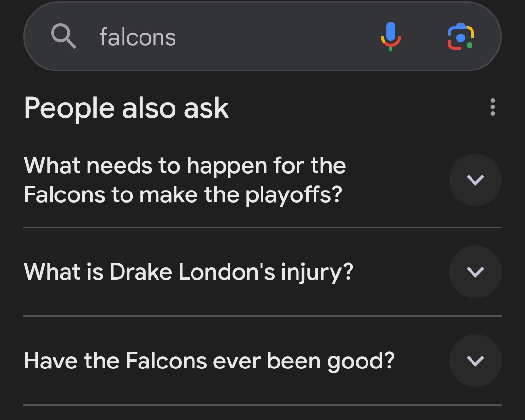Open the "Have the Falcons ever been good?" text
The height and width of the screenshot is (420, 525).
[x=209, y=361]
